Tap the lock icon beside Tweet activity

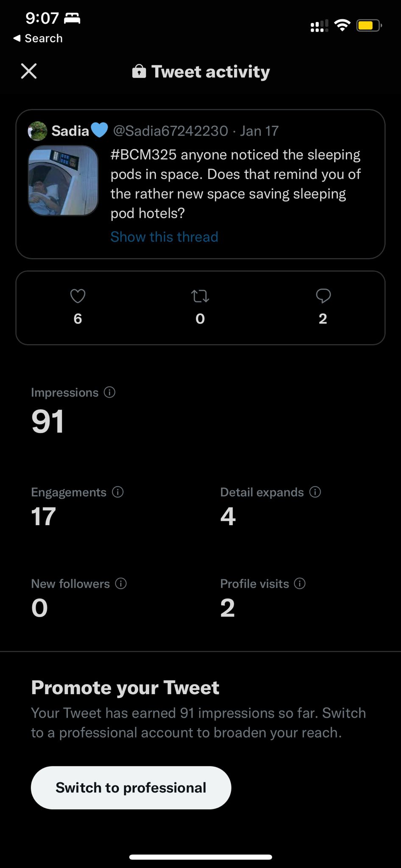(x=139, y=72)
